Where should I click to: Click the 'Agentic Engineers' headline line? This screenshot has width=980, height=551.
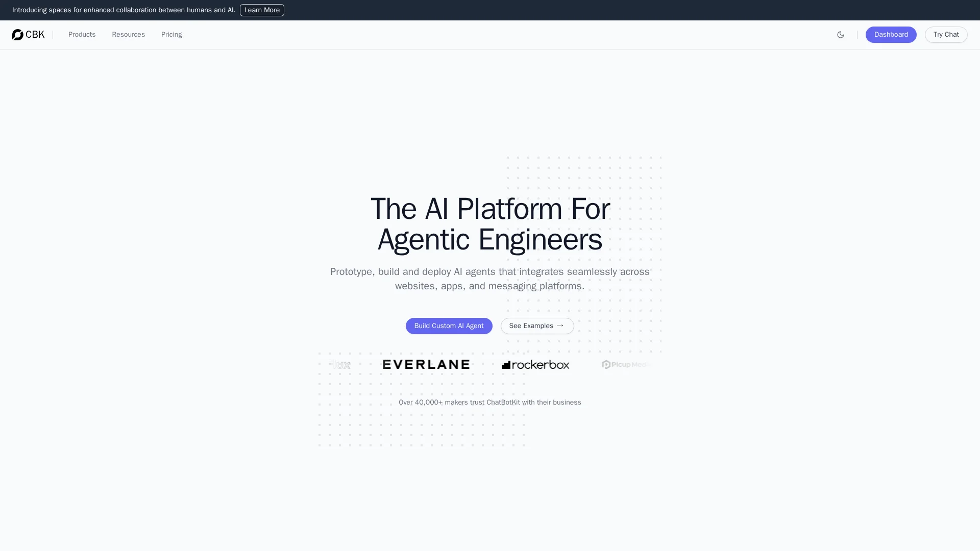coord(490,240)
